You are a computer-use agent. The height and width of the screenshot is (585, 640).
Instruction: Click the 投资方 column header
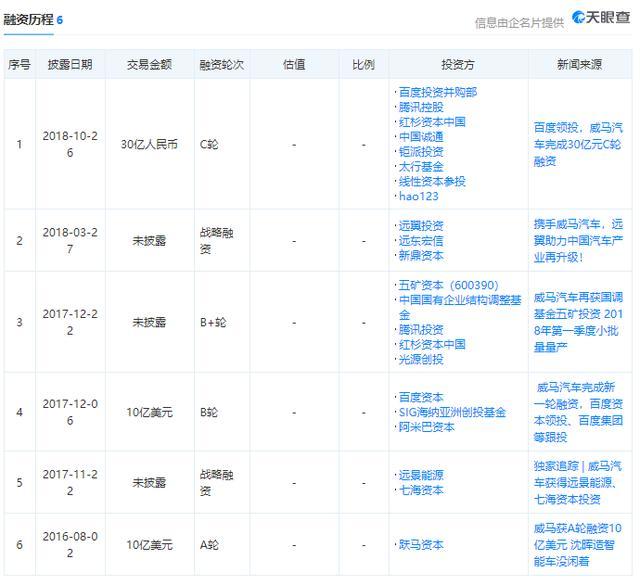(458, 65)
